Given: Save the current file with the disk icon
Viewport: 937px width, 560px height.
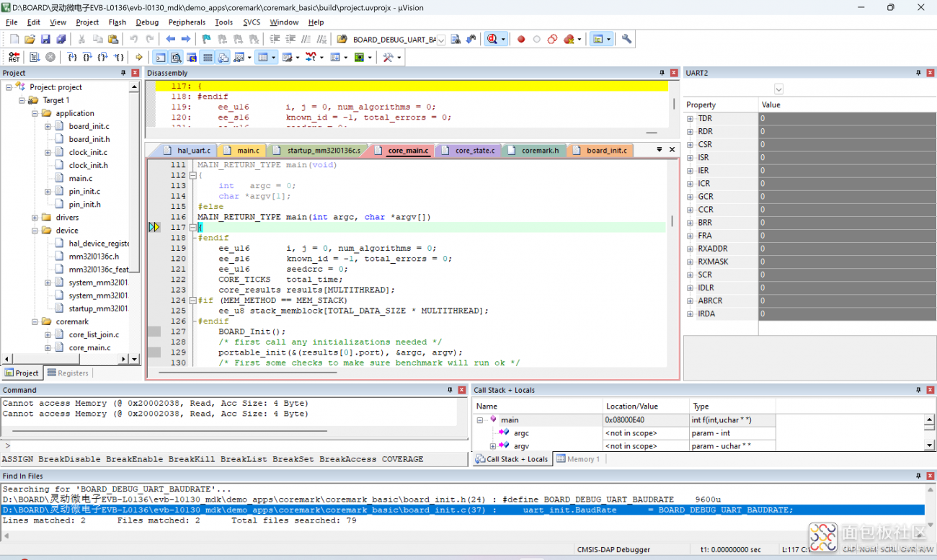Looking at the screenshot, I should pyautogui.click(x=45, y=39).
